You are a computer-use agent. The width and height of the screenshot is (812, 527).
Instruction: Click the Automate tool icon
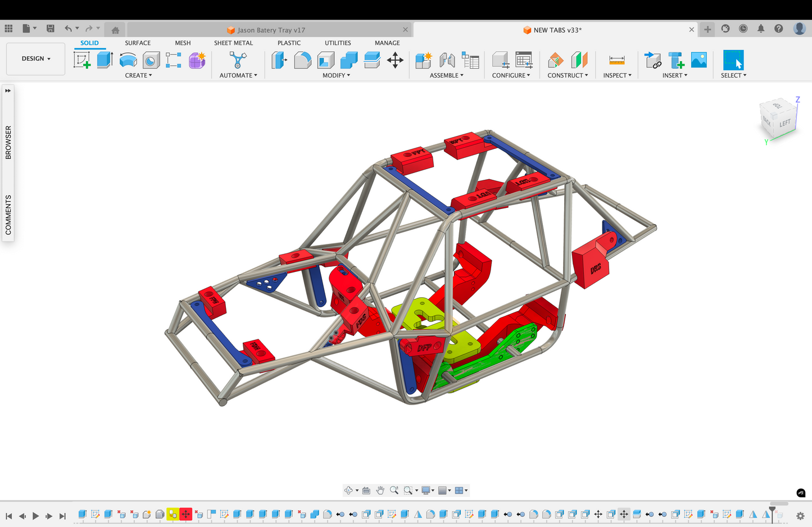pyautogui.click(x=238, y=60)
